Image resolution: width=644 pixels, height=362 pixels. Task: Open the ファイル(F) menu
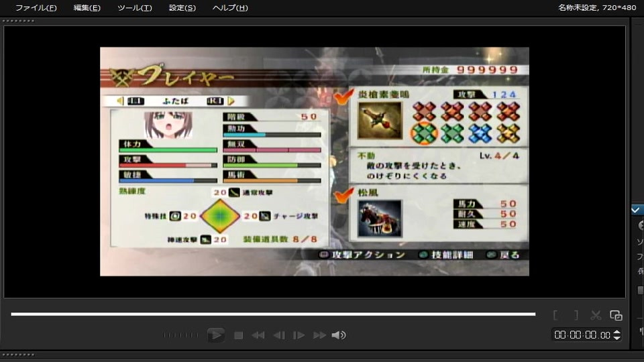(x=36, y=8)
